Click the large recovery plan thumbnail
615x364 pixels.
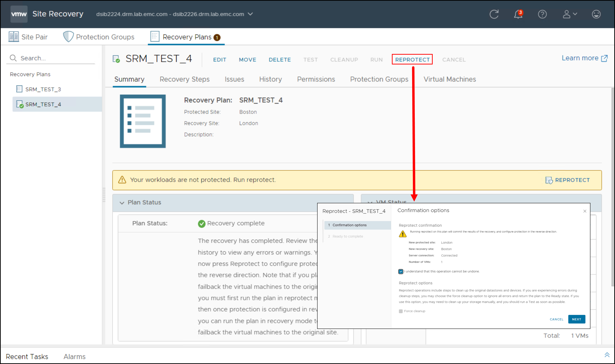pos(143,121)
